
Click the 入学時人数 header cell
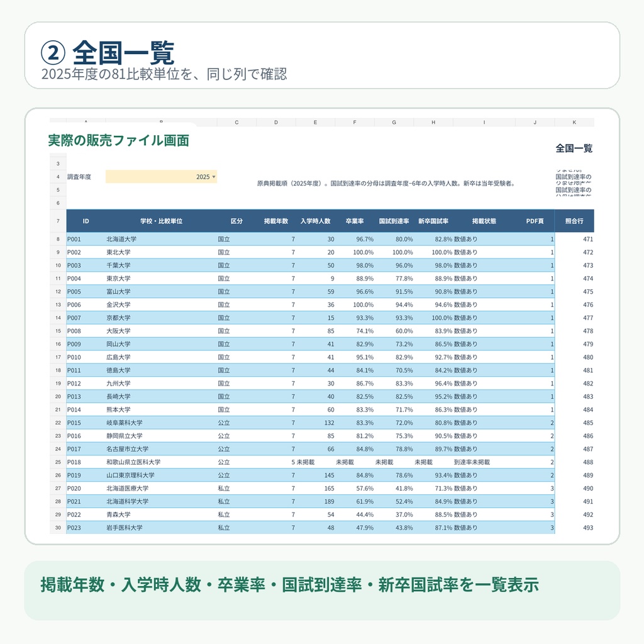point(316,221)
